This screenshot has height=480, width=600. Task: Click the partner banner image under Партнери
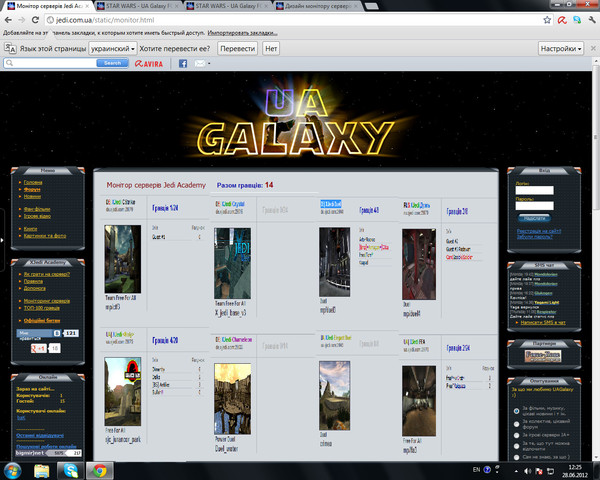pyautogui.click(x=543, y=356)
